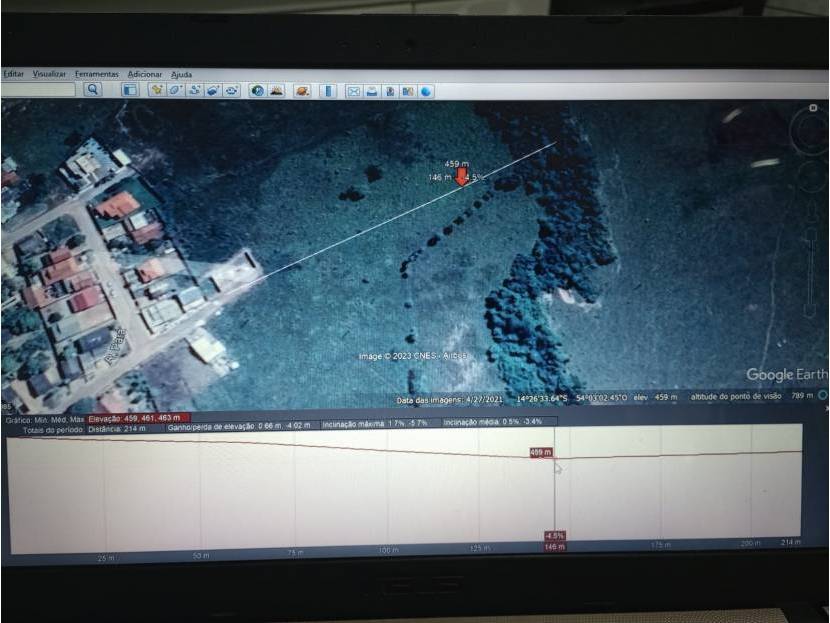Choose the Add Image Overlay tool
830x623 pixels.
(213, 91)
